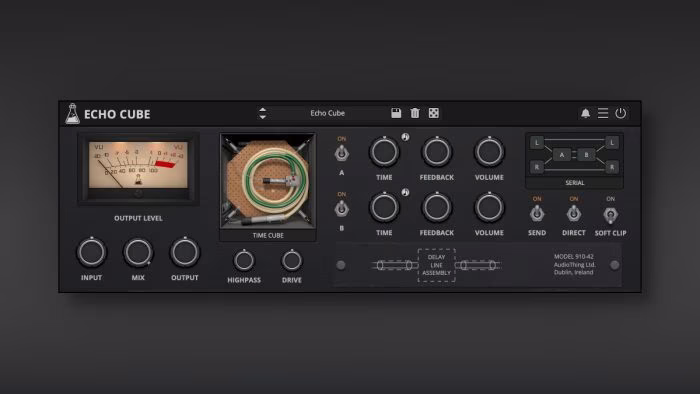The height and width of the screenshot is (394, 700).
Task: Toggle the DIRECT switch
Action: [574, 214]
